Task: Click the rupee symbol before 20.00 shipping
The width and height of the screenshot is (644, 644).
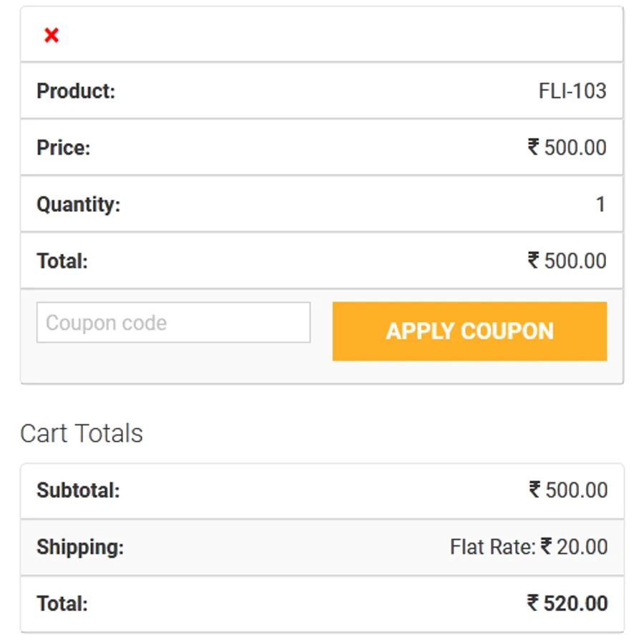Action: [546, 547]
